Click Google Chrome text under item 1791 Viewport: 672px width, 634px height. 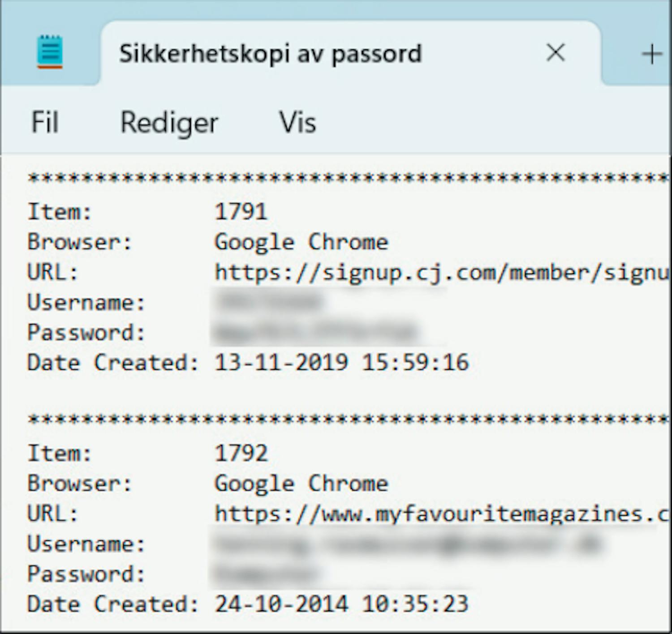point(301,242)
